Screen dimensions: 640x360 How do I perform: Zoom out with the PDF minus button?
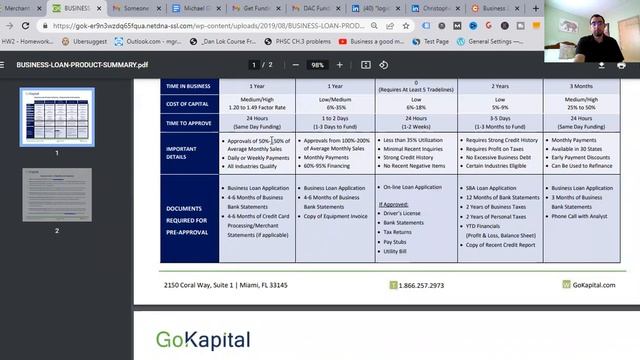(296, 65)
